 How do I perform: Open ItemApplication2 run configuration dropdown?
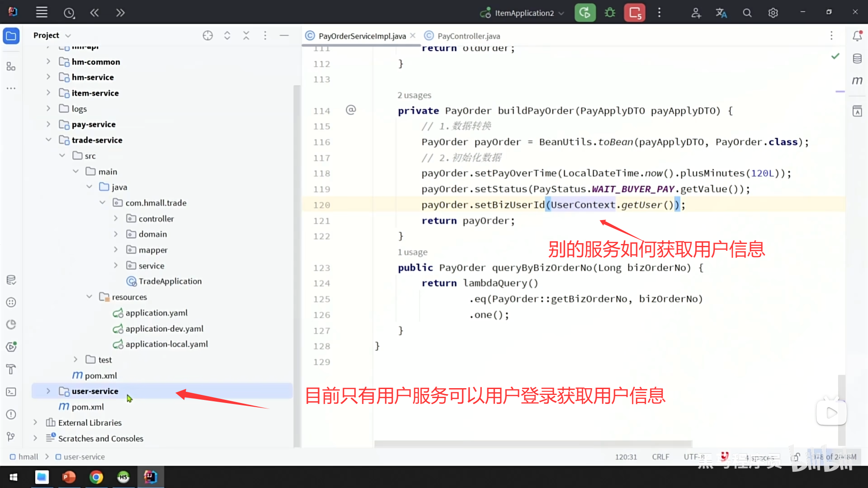(x=524, y=13)
